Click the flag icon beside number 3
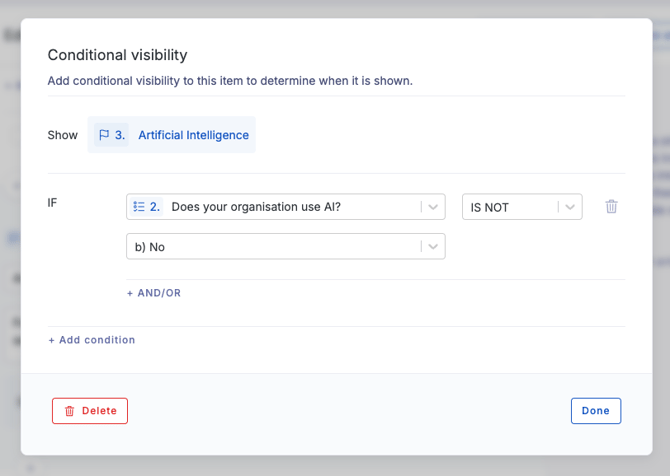The image size is (670, 476). tap(104, 135)
